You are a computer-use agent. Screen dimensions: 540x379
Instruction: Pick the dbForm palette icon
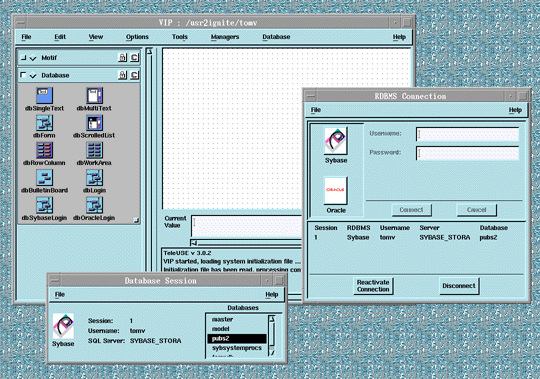coord(44,123)
